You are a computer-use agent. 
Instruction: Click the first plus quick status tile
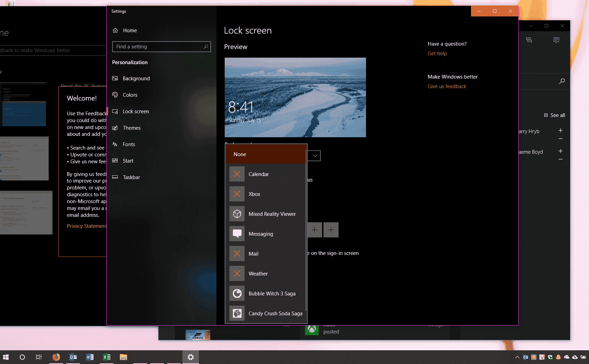point(315,230)
